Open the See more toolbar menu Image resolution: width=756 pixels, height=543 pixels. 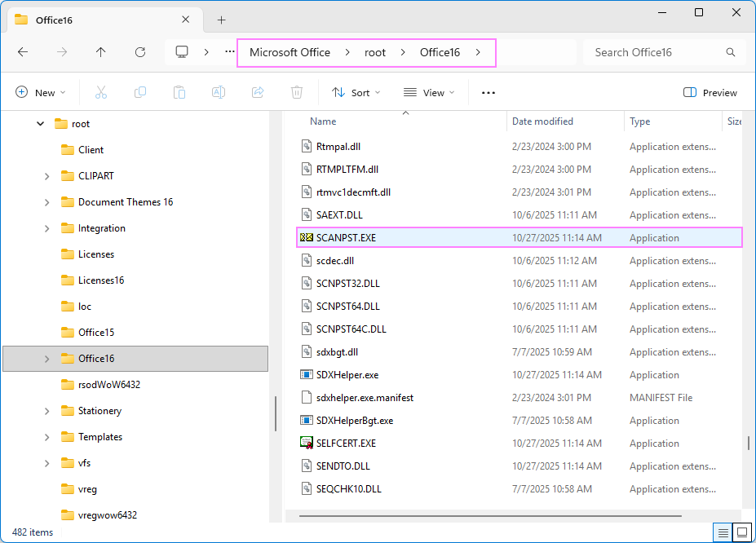(488, 92)
